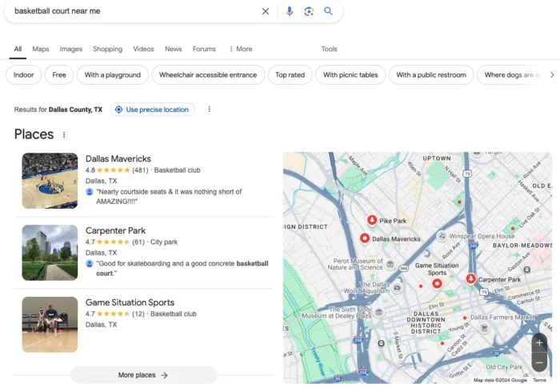Screen dimensions: 560x392
Task: Filter by With a playground
Action: (113, 75)
